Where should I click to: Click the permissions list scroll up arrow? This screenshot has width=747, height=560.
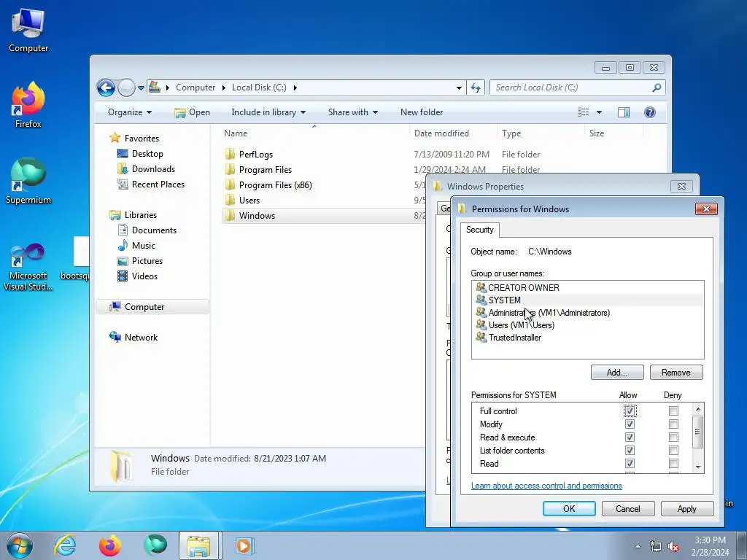click(697, 409)
